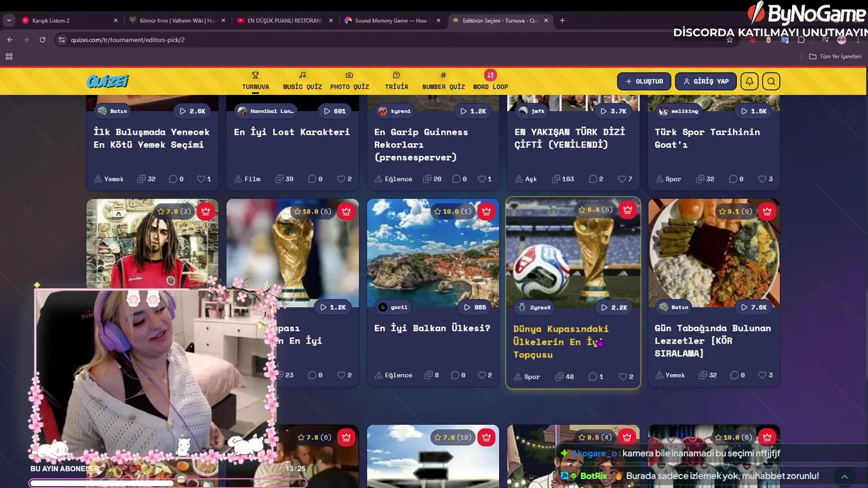Screen dimensions: 868x488
Task: Select Yemek category on İlk Buluşmada card
Action: 108,179
